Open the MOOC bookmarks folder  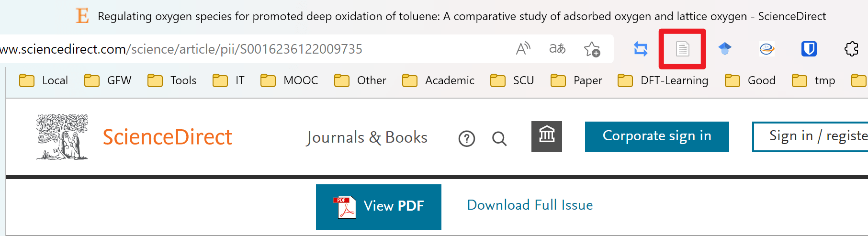tap(290, 80)
